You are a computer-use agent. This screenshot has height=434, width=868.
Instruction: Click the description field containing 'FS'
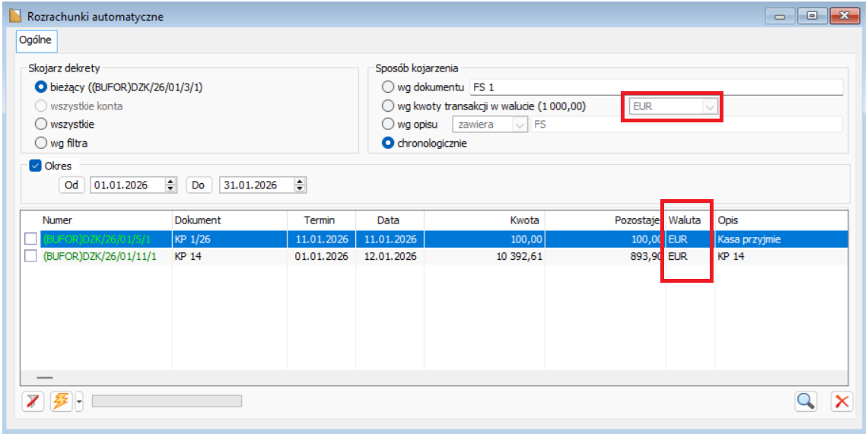click(686, 125)
